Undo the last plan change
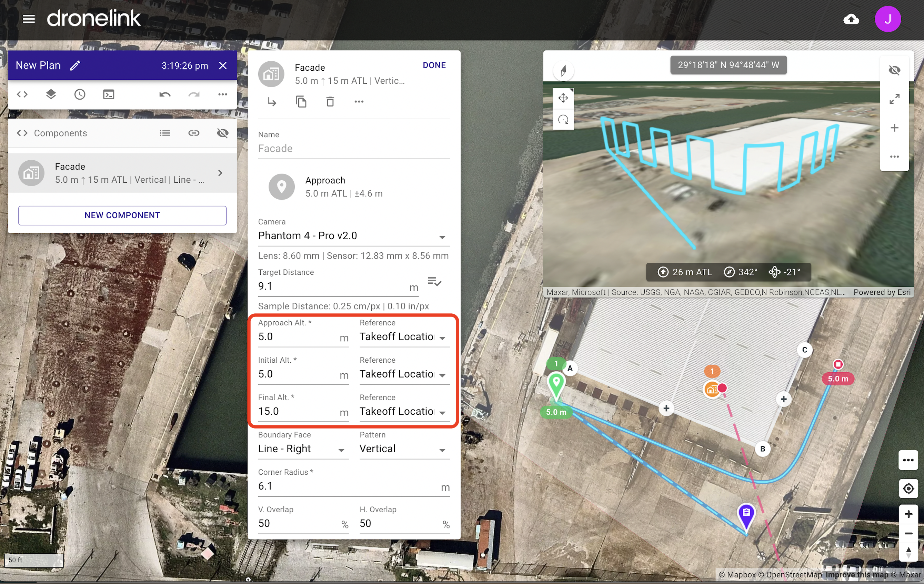This screenshot has height=584, width=924. point(165,94)
